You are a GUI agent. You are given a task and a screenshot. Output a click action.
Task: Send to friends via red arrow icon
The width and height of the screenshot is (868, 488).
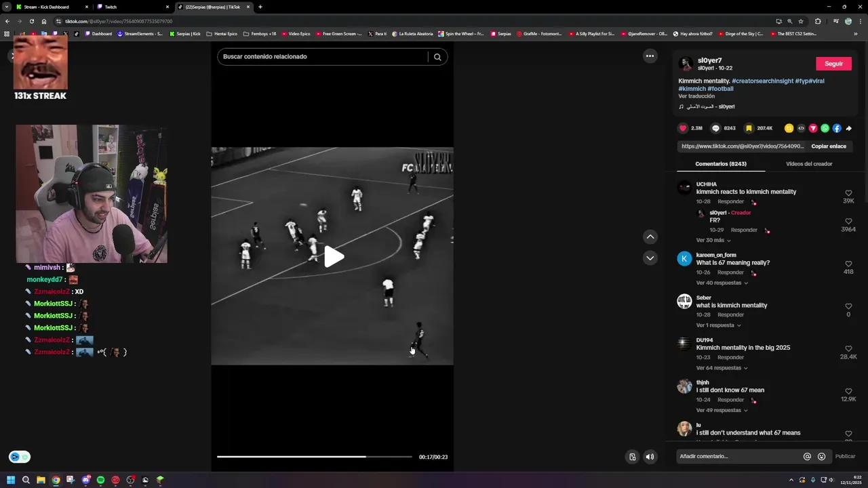click(x=813, y=128)
